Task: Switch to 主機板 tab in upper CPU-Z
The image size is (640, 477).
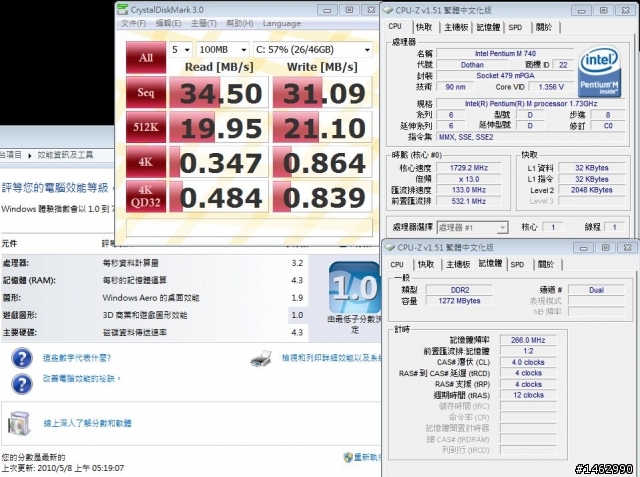Action: pyautogui.click(x=456, y=27)
